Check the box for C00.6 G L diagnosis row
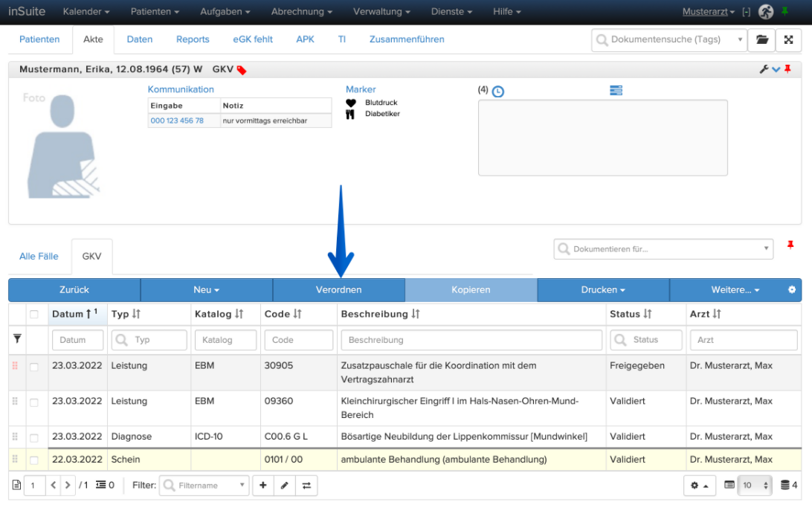Viewport: 812px width, 508px height. [x=34, y=438]
